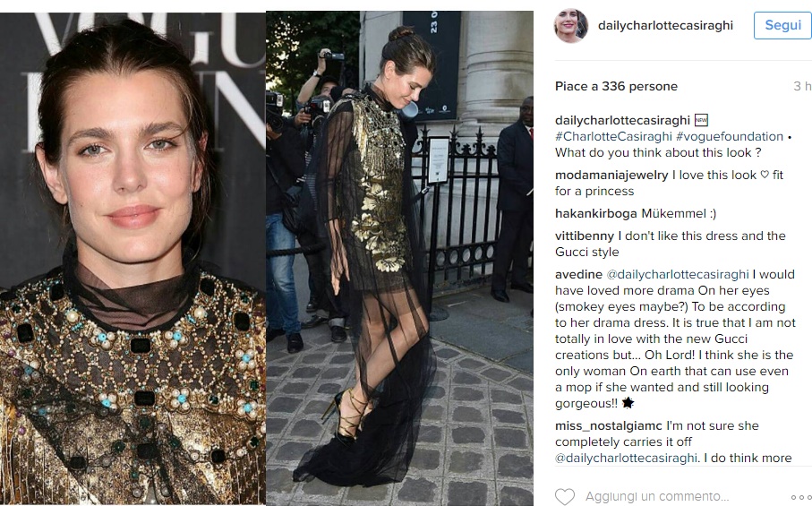Click the close-up portrait photo on the left
The image size is (812, 506).
pyautogui.click(x=132, y=259)
